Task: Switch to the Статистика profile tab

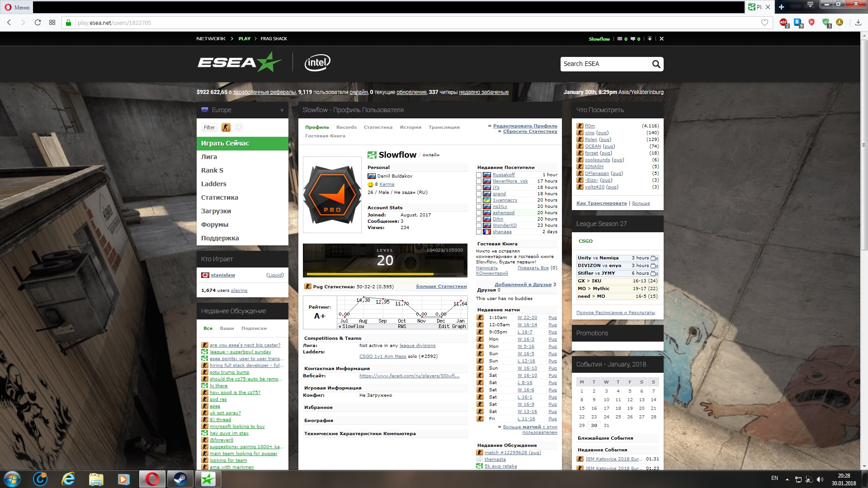Action: coord(378,127)
